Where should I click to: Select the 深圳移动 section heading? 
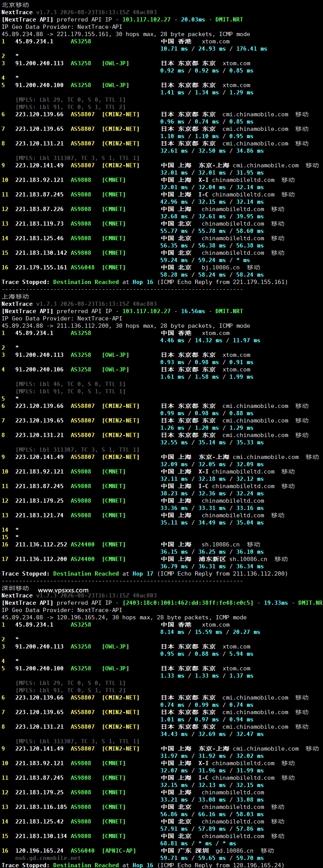tap(15, 588)
